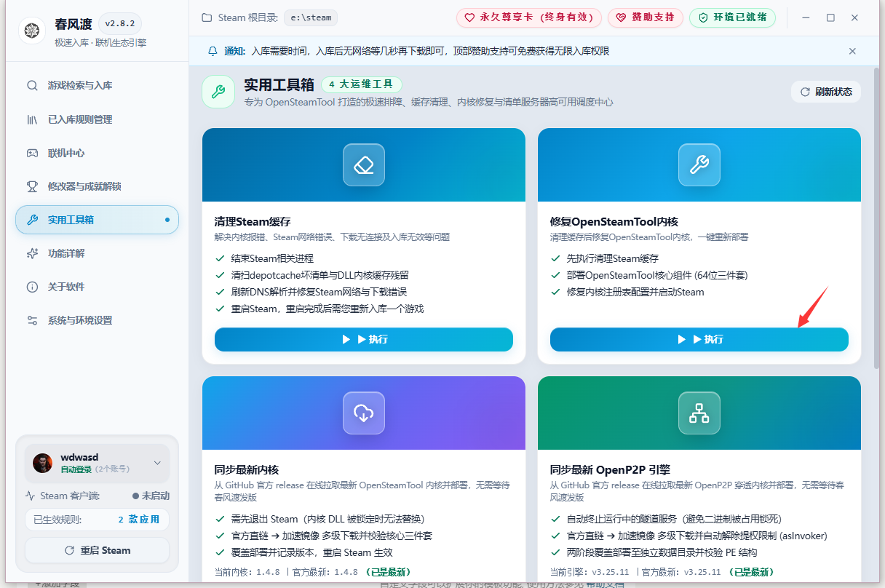
Task: Click the search icon beside 游戏检索与入库
Action: pos(32,86)
